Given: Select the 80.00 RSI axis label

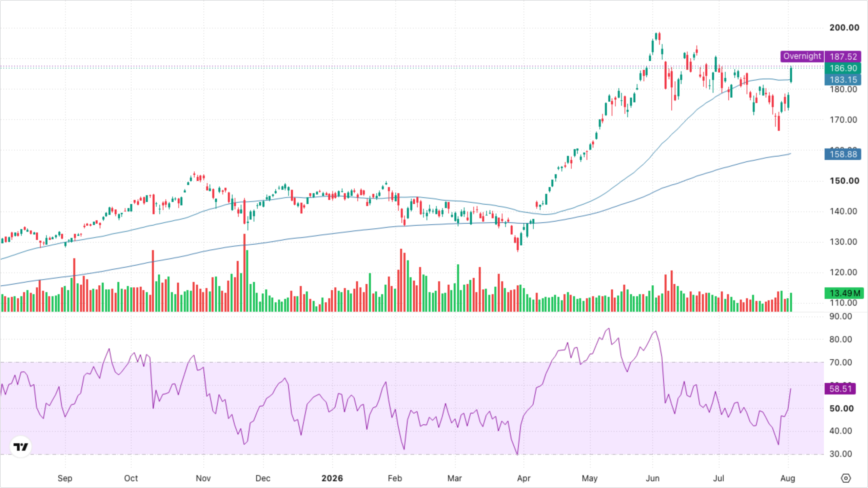Looking at the screenshot, I should click(x=841, y=340).
